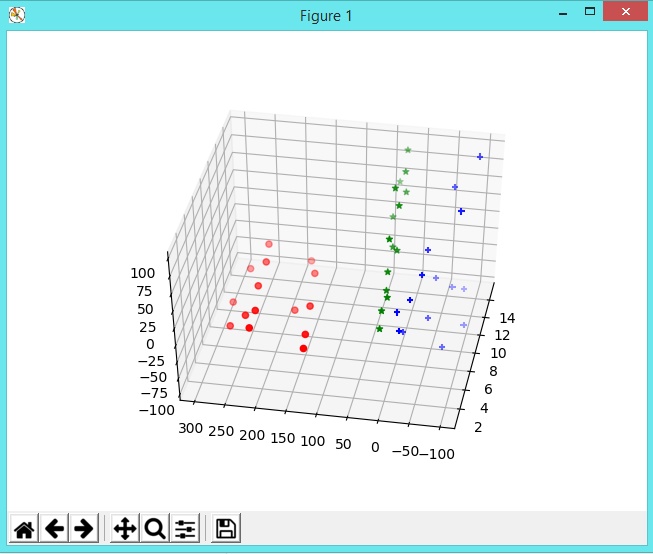Minimize the Figure 1 window

tap(563, 13)
